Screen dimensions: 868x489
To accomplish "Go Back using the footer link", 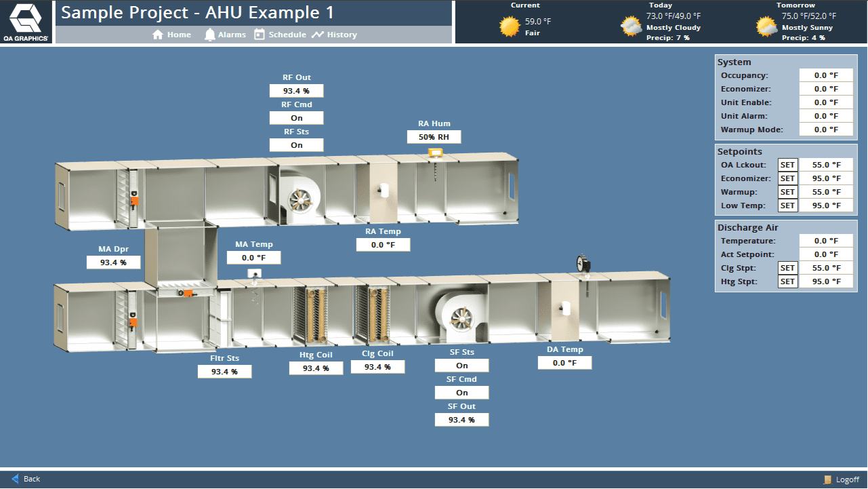I will tap(26, 479).
